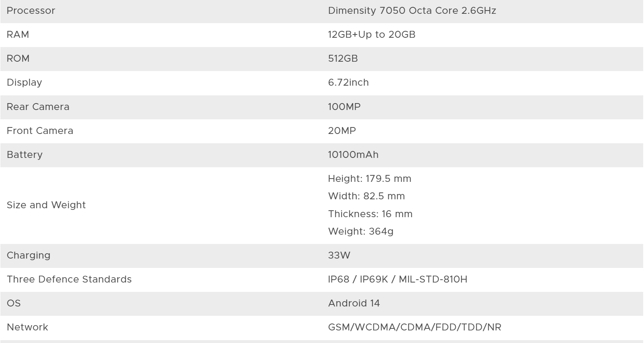Click the Front Camera label
The width and height of the screenshot is (644, 343).
40,131
